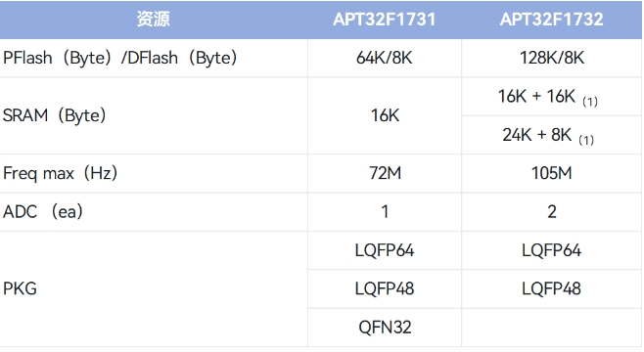Click the 105M frequency cell
This screenshot has width=644, height=352.
(552, 173)
